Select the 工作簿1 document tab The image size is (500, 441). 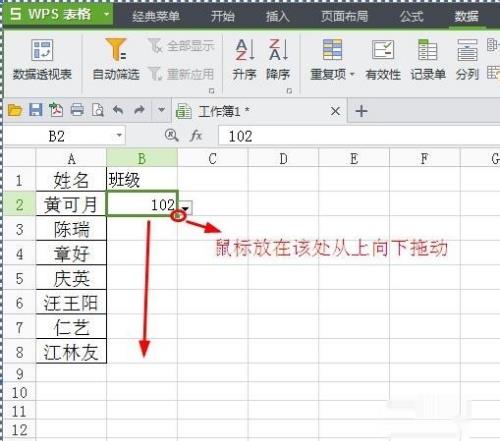259,111
